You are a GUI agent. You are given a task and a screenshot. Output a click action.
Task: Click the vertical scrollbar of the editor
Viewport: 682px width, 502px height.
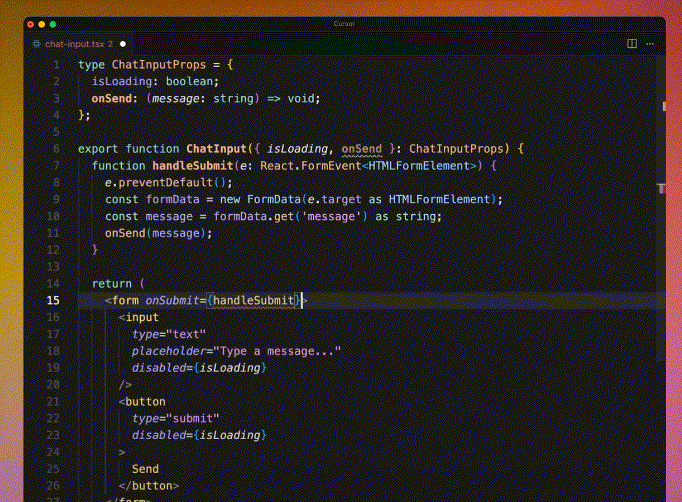661,209
